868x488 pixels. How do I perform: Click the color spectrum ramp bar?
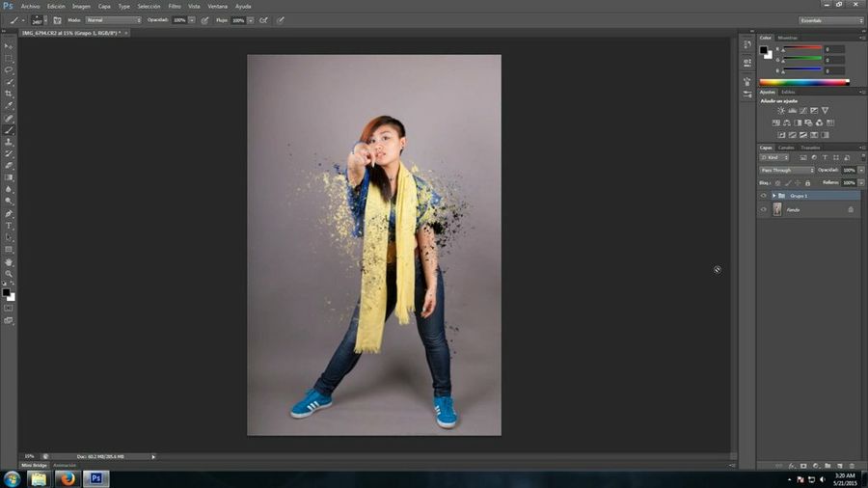(x=804, y=83)
